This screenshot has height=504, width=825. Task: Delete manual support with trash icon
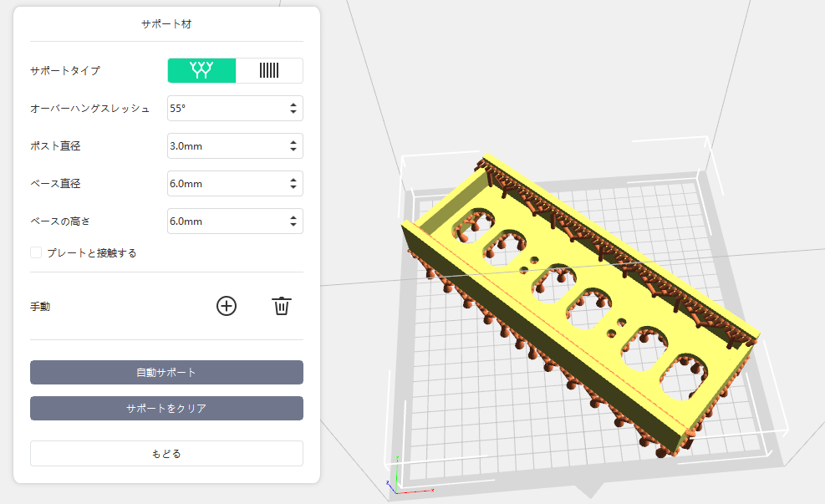point(282,306)
